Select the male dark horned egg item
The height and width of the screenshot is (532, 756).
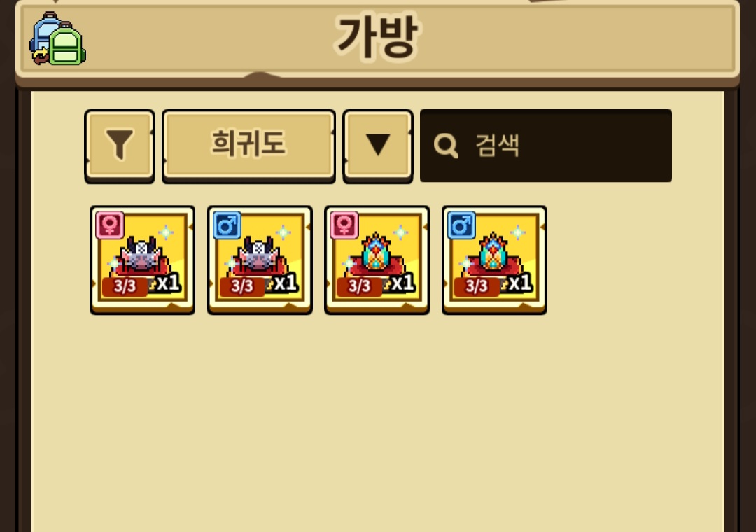tap(260, 260)
